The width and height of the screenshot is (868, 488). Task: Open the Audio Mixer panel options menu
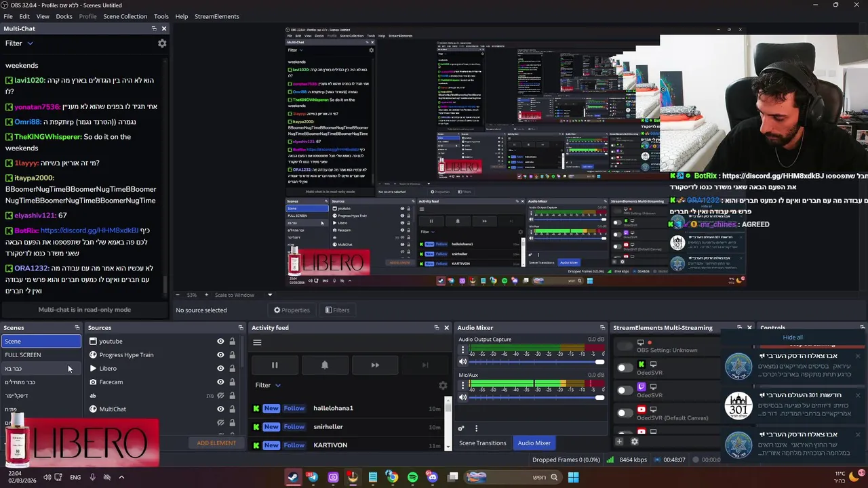(x=476, y=428)
